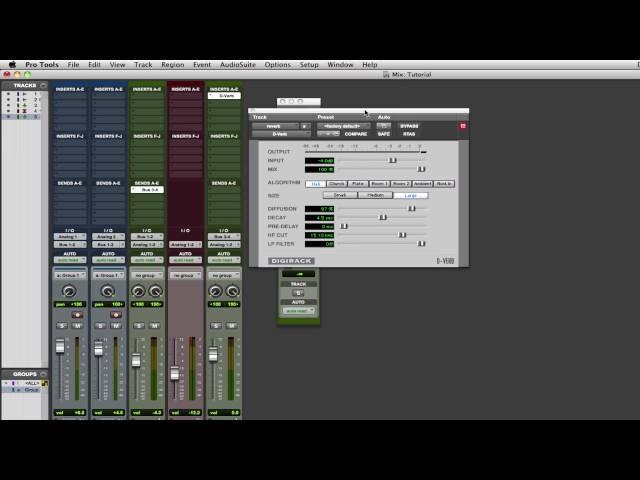Choose the Small reverb size
Screen dimensions: 640x480
click(x=340, y=195)
